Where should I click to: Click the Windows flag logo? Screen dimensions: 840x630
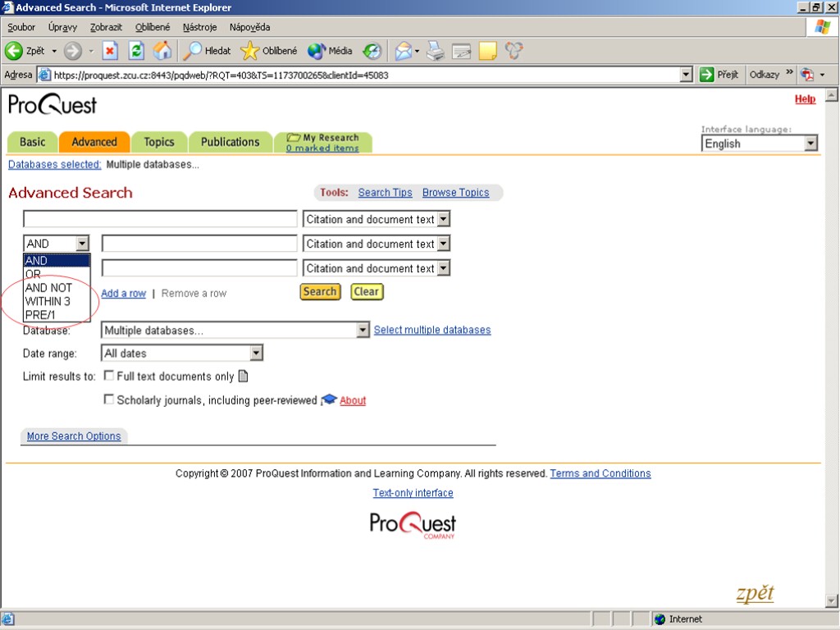pos(822,27)
